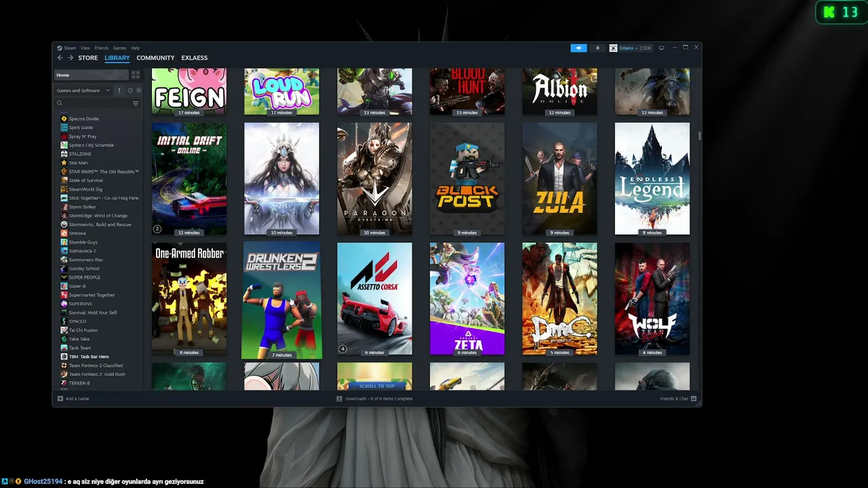Open the One-Armed Robber game cover
Screen dimensions: 868x488
[x=189, y=299]
